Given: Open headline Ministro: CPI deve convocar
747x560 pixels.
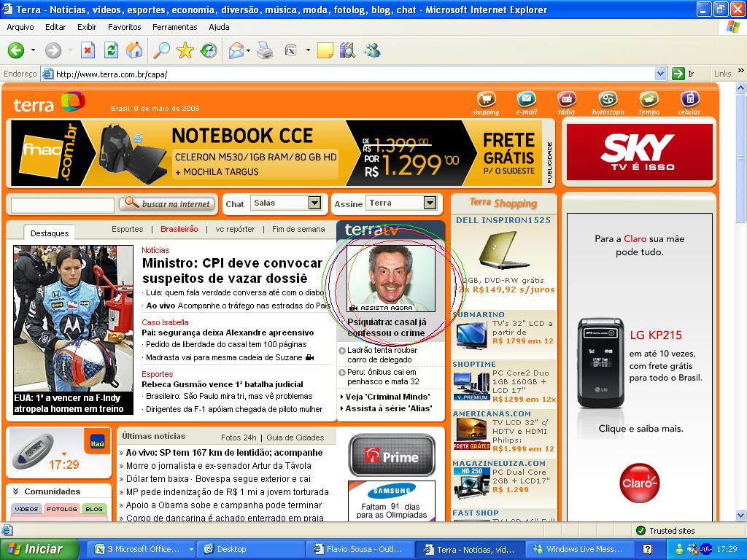Looking at the screenshot, I should (233, 271).
